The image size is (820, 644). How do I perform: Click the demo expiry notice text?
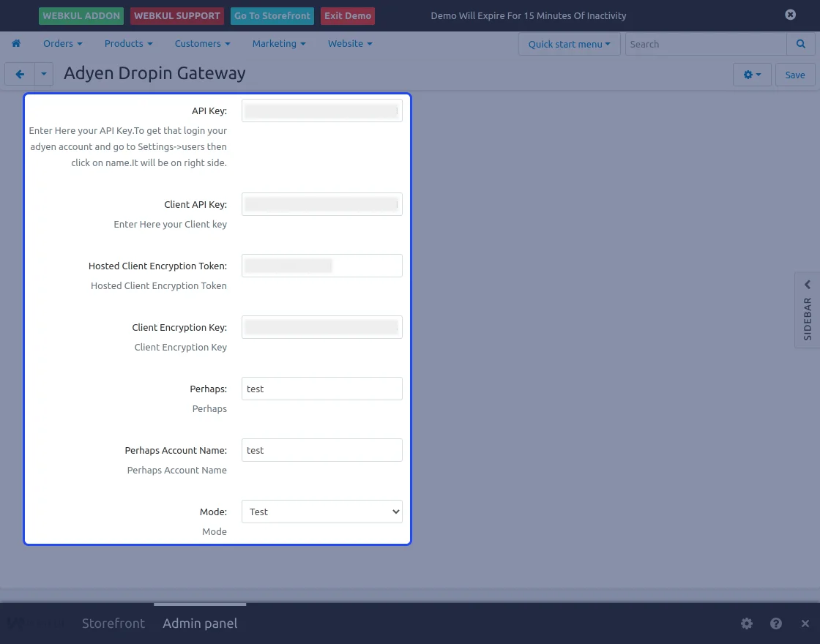click(x=528, y=15)
